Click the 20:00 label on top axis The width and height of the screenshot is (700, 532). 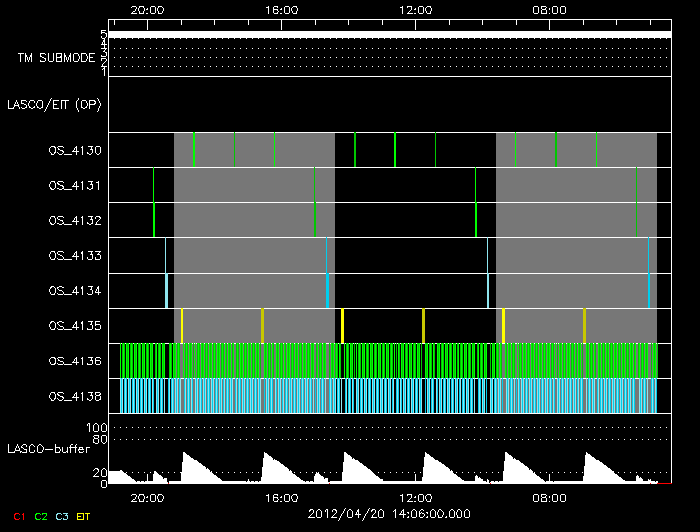pos(147,10)
